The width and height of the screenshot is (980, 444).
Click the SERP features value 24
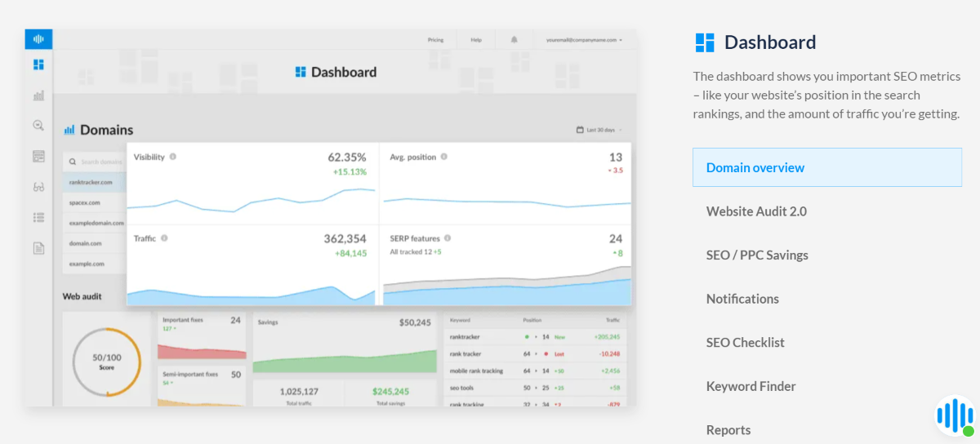616,238
